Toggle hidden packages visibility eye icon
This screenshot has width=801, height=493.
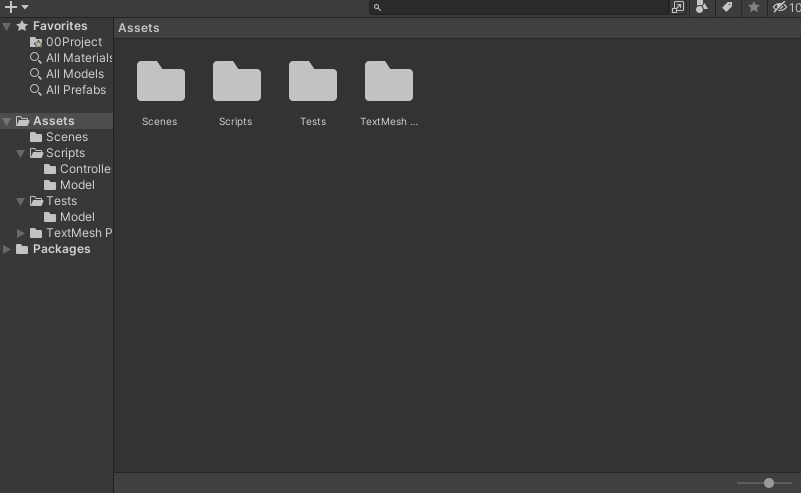[780, 7]
